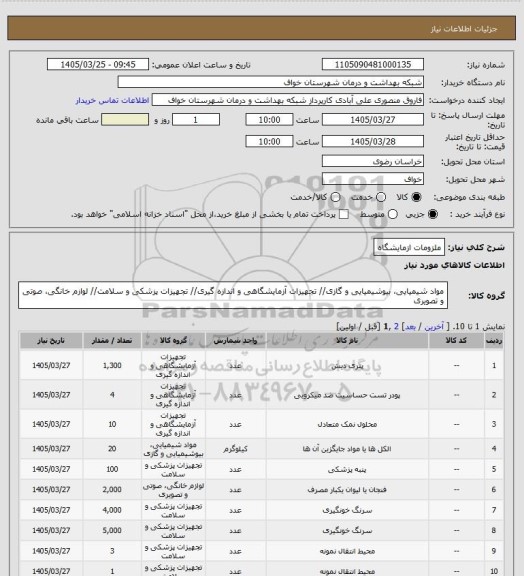Viewport: 524px width, 576px height.
Task: Select the خدمت radio button
Action: pyautogui.click(x=381, y=197)
